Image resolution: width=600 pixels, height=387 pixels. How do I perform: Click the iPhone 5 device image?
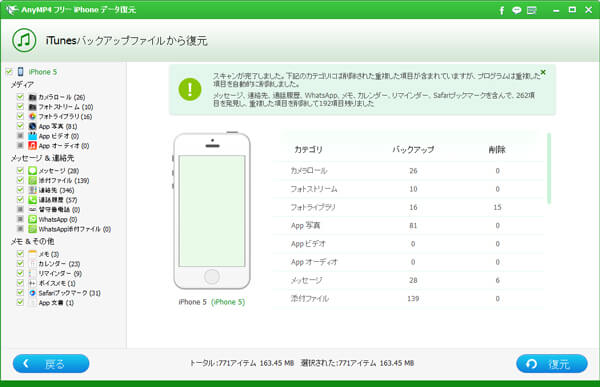click(212, 211)
